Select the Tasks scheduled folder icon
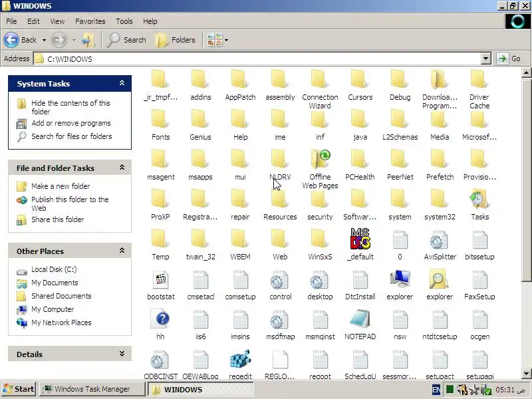 point(479,199)
